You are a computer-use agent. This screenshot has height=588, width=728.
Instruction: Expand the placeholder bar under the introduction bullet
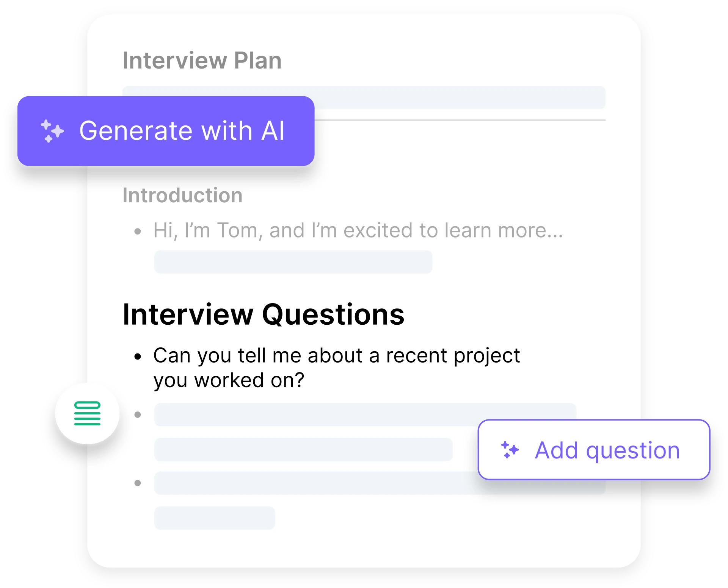coord(293,261)
